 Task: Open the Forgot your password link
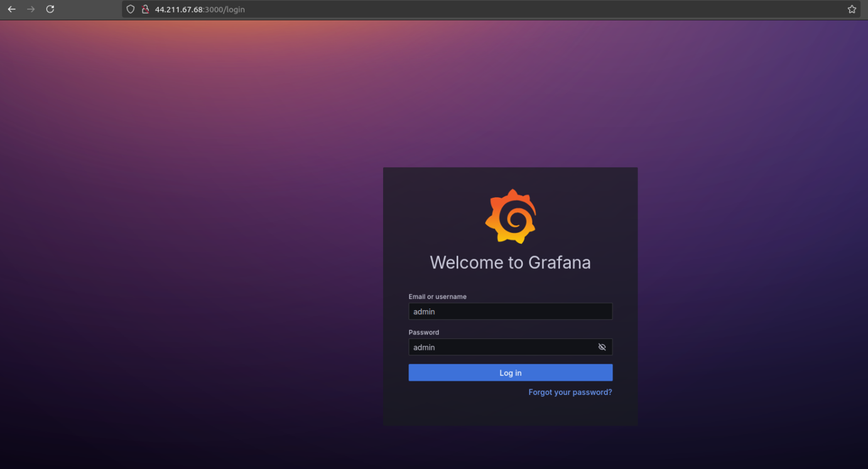pos(570,392)
